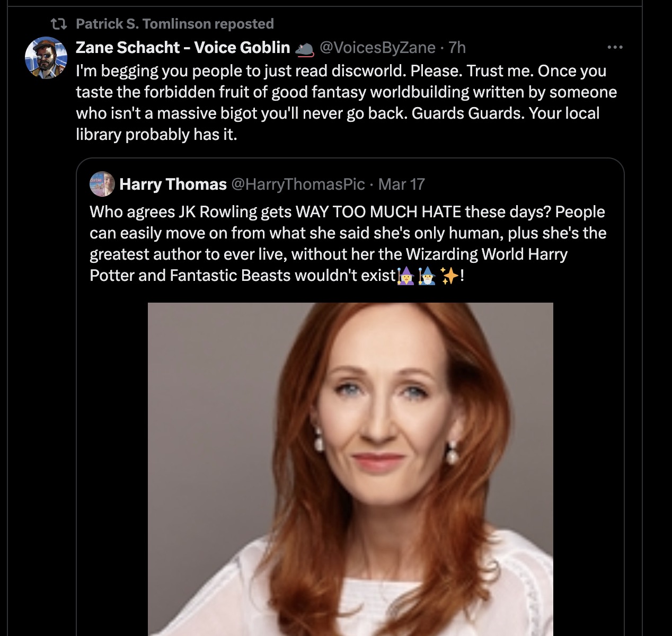Click the wizard emoji in the quoted tweet
Image resolution: width=672 pixels, height=636 pixels.
427,276
